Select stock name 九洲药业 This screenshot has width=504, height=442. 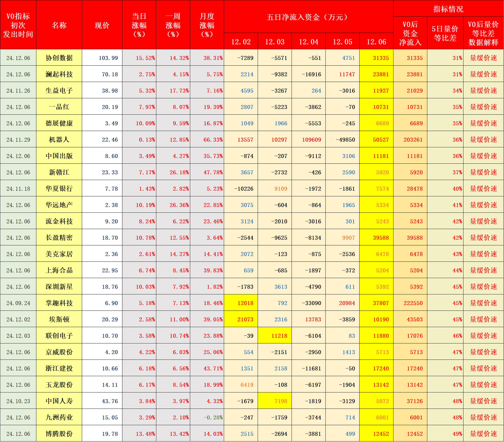click(59, 417)
